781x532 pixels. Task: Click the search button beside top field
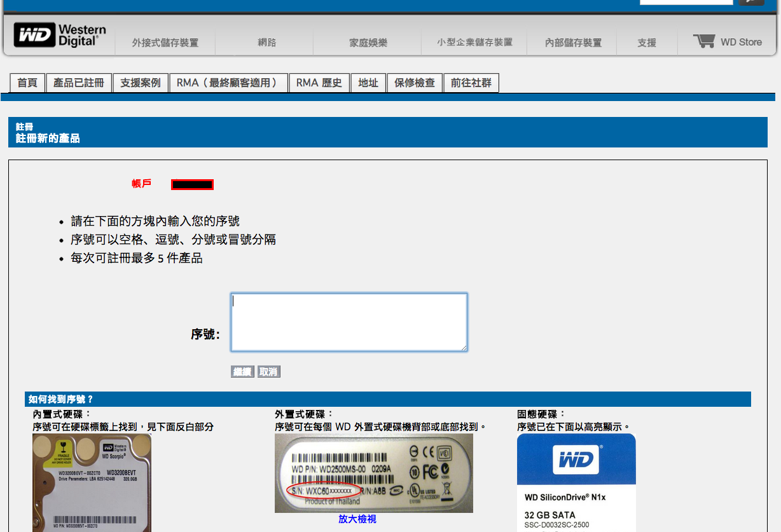[x=752, y=2]
